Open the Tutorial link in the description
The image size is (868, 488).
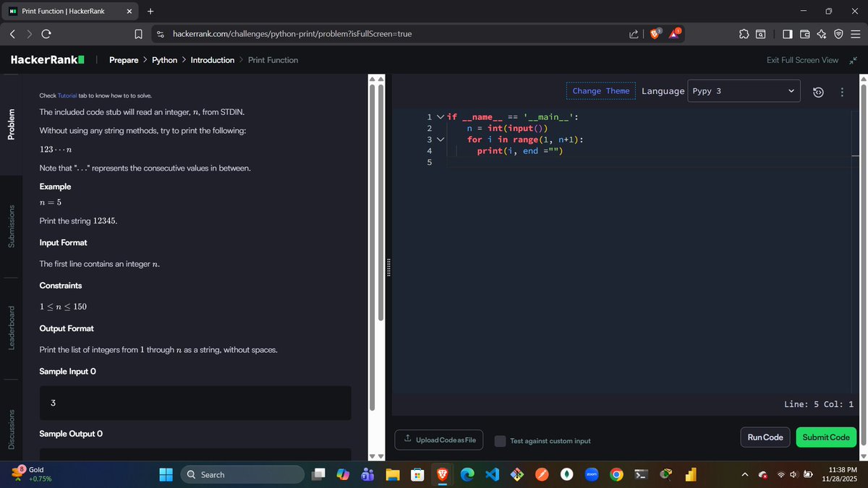(x=66, y=95)
